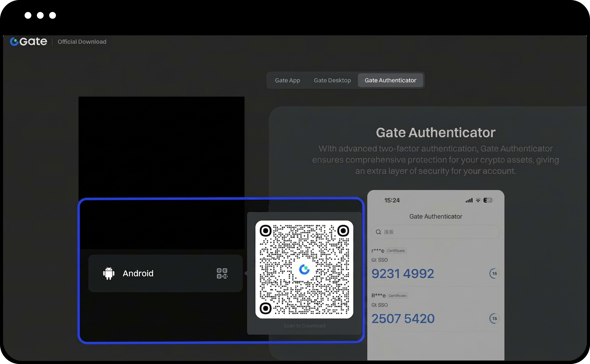Click the Android download button
The image size is (590, 364).
(165, 273)
